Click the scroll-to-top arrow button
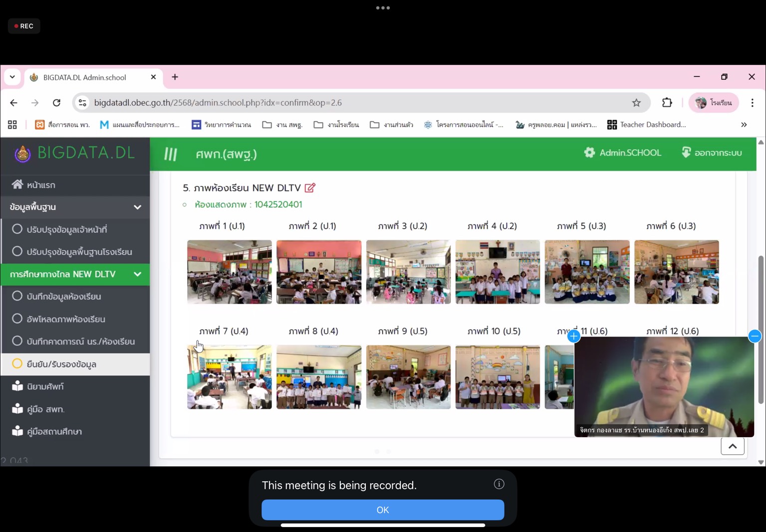The image size is (766, 532). pos(732,446)
